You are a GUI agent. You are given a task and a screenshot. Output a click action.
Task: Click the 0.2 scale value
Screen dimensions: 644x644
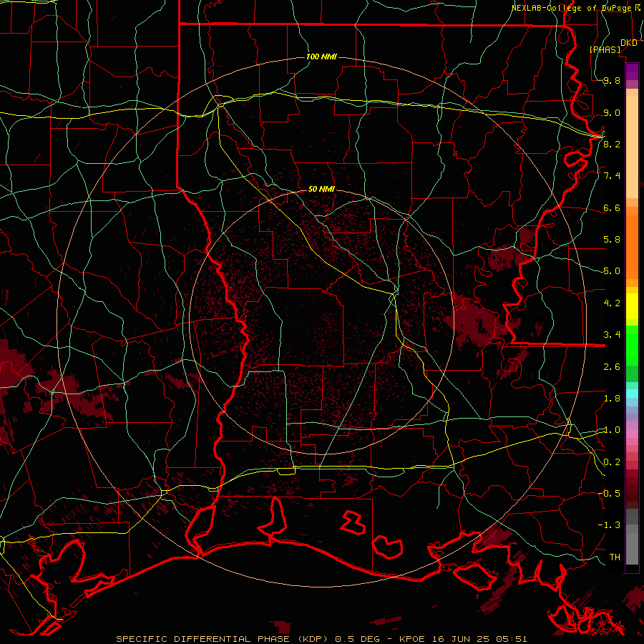click(612, 462)
